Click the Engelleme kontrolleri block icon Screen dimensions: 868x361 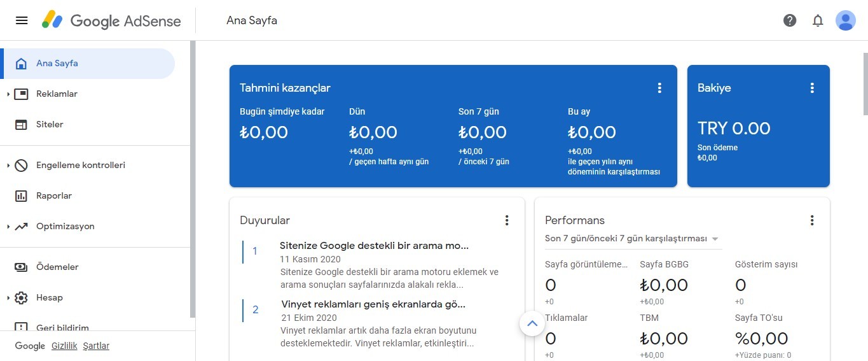[x=21, y=166]
